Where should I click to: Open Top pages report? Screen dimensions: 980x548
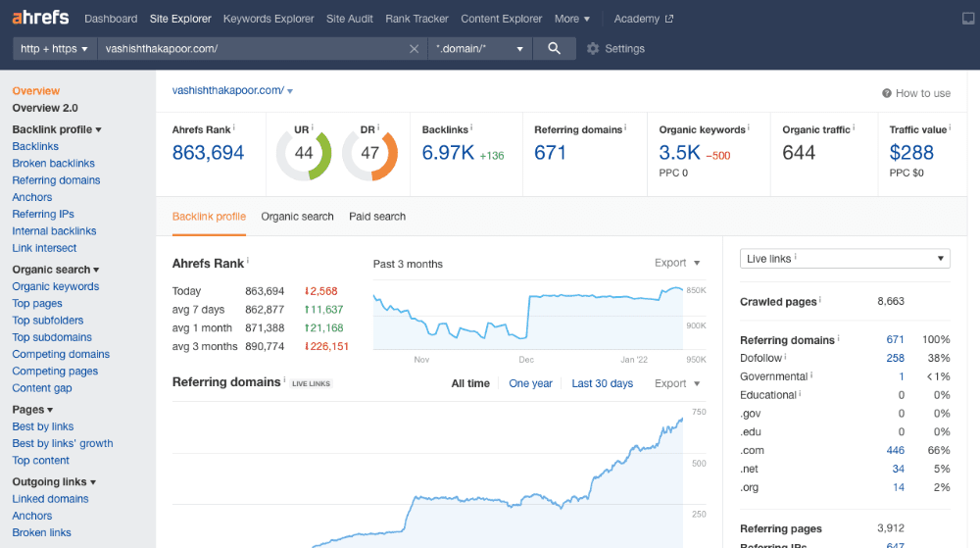click(37, 303)
